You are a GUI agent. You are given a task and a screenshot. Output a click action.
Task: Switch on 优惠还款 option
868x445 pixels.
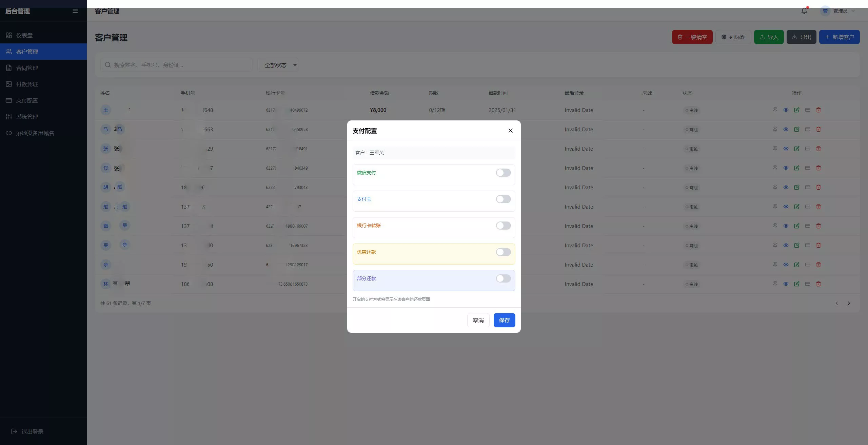503,252
